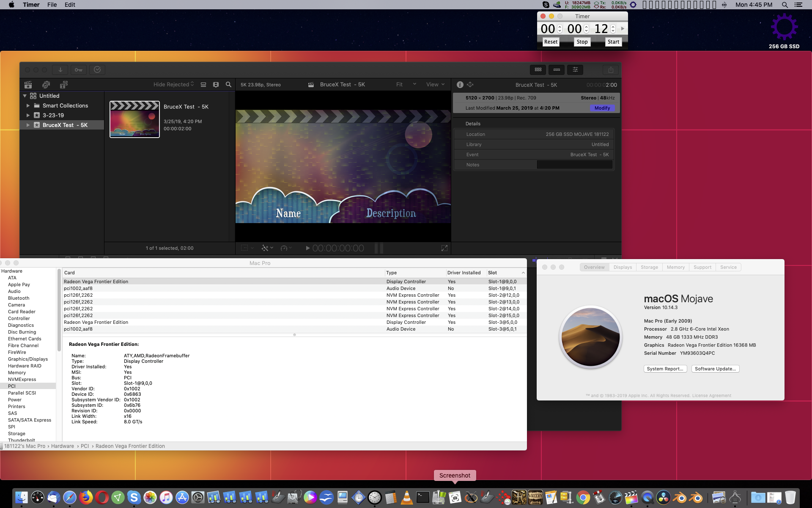
Task: Select the Slot-3@5,0,0 Radeon Vega row
Action: click(294, 322)
